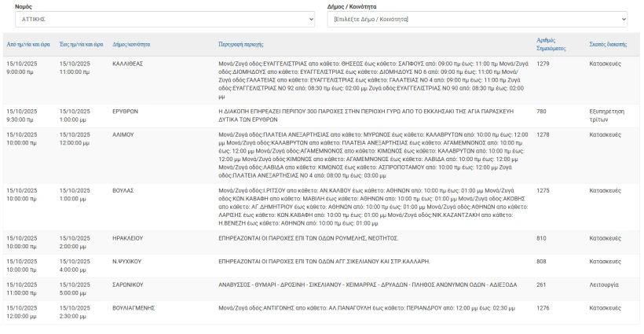644x334 pixels.
Task: Select the ΕΡΥΘΡΩΝ municipality cell
Action: pos(126,112)
